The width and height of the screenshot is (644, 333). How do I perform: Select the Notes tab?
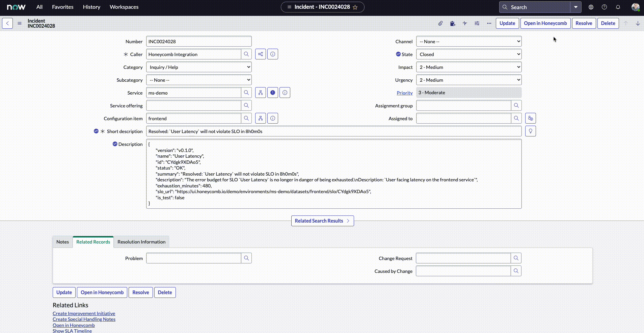tap(62, 242)
